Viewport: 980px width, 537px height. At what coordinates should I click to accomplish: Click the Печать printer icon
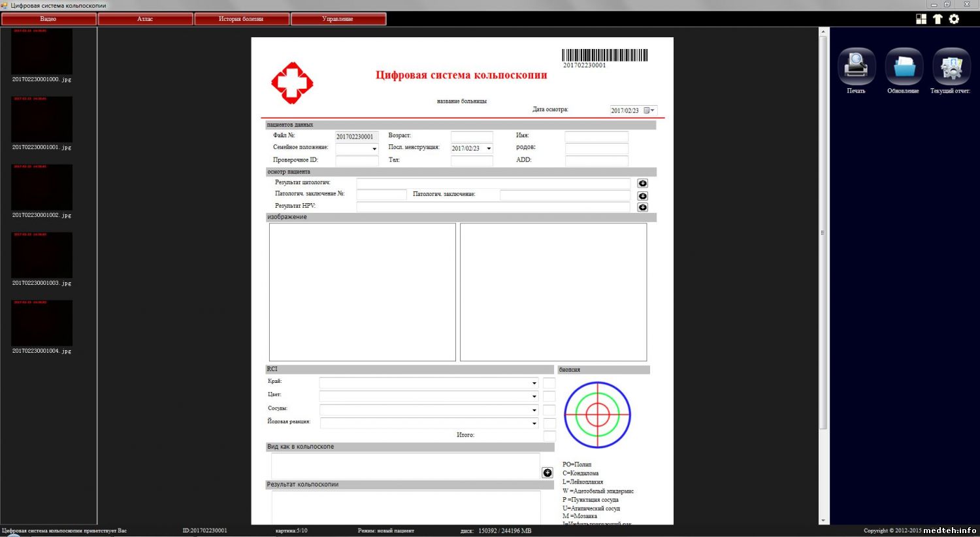(856, 67)
